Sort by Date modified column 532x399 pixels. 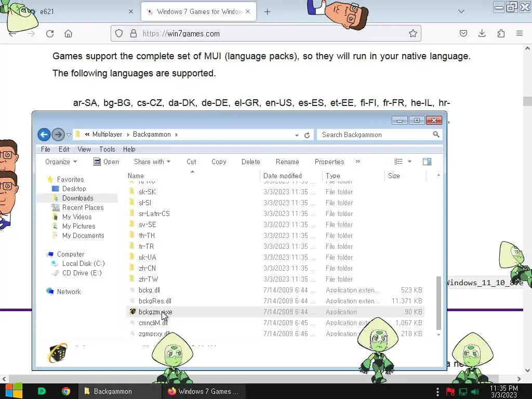pos(291,176)
